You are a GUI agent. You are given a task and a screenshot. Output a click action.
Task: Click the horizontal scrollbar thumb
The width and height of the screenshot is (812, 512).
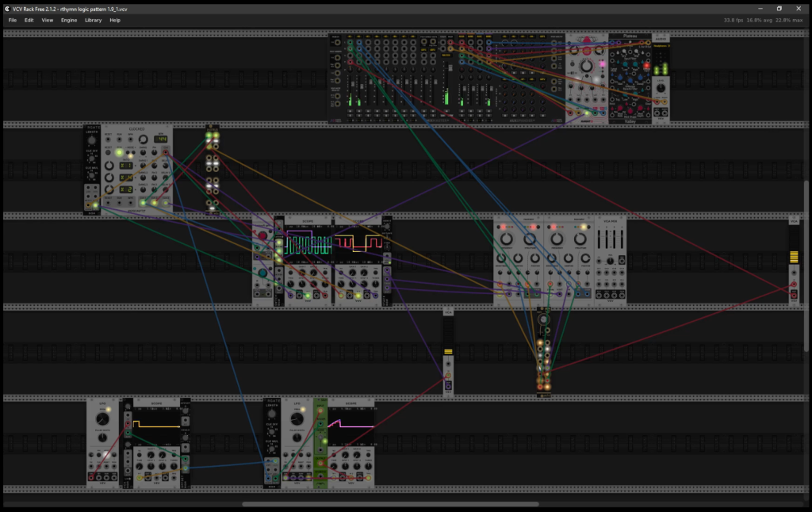390,504
